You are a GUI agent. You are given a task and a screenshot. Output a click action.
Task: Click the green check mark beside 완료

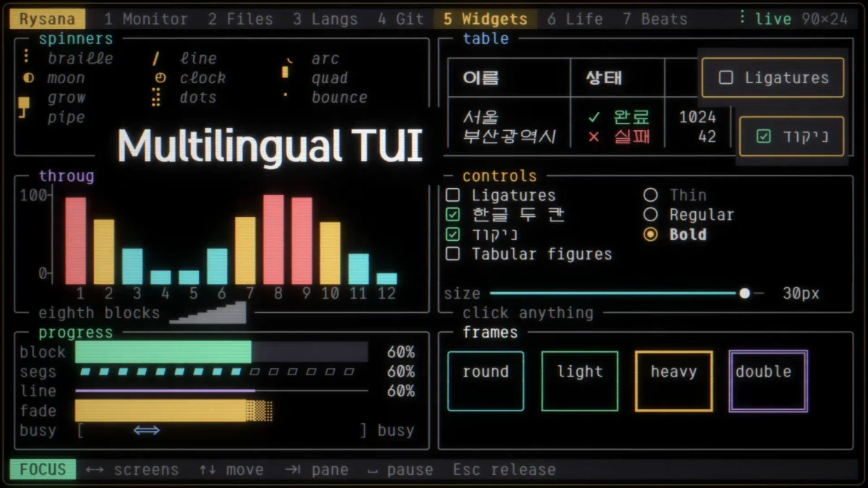tap(594, 117)
